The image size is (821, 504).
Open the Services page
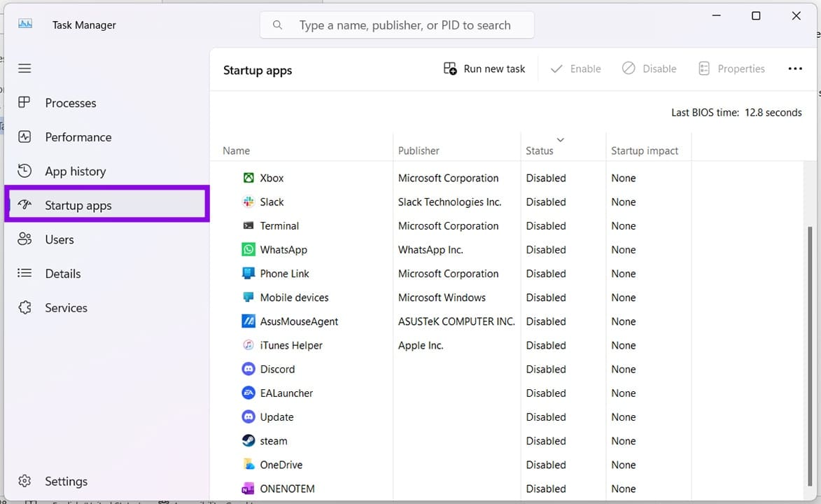(x=107, y=307)
